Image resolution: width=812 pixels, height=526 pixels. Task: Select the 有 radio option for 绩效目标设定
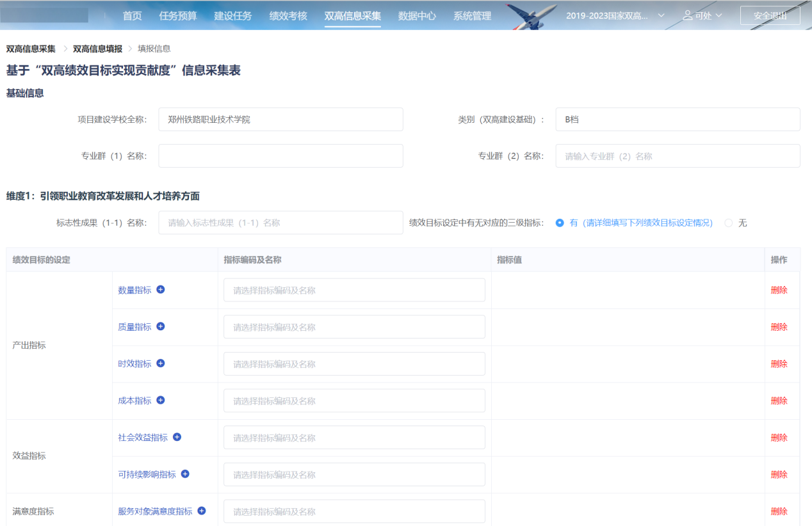pyautogui.click(x=559, y=223)
